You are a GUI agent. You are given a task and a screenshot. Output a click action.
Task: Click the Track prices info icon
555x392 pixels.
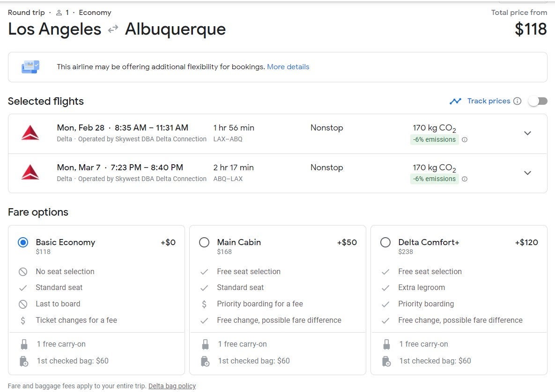pyautogui.click(x=517, y=101)
